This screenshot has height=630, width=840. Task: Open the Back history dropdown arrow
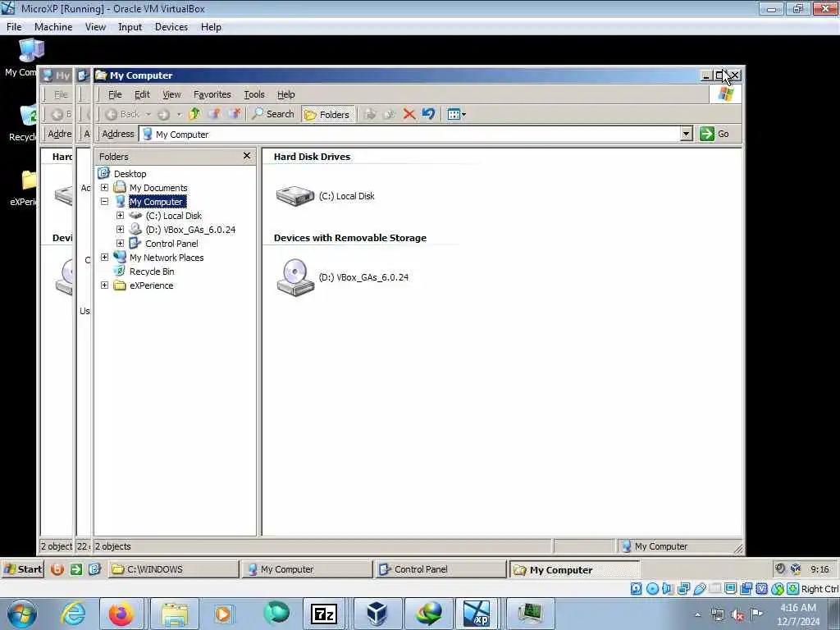(x=148, y=114)
